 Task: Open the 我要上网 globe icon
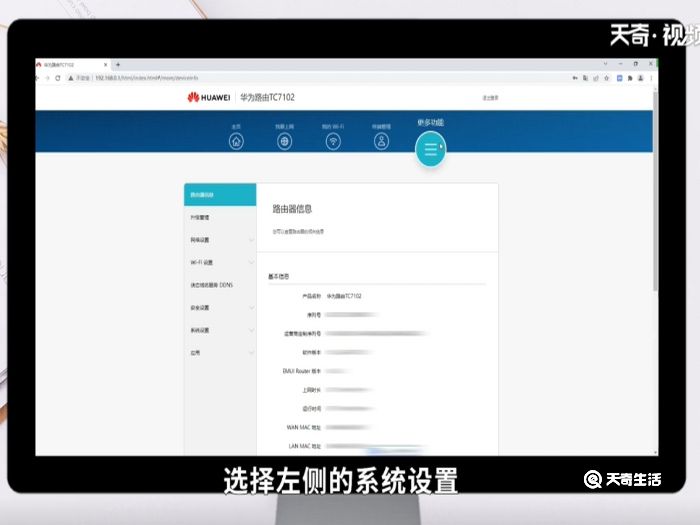pos(284,142)
